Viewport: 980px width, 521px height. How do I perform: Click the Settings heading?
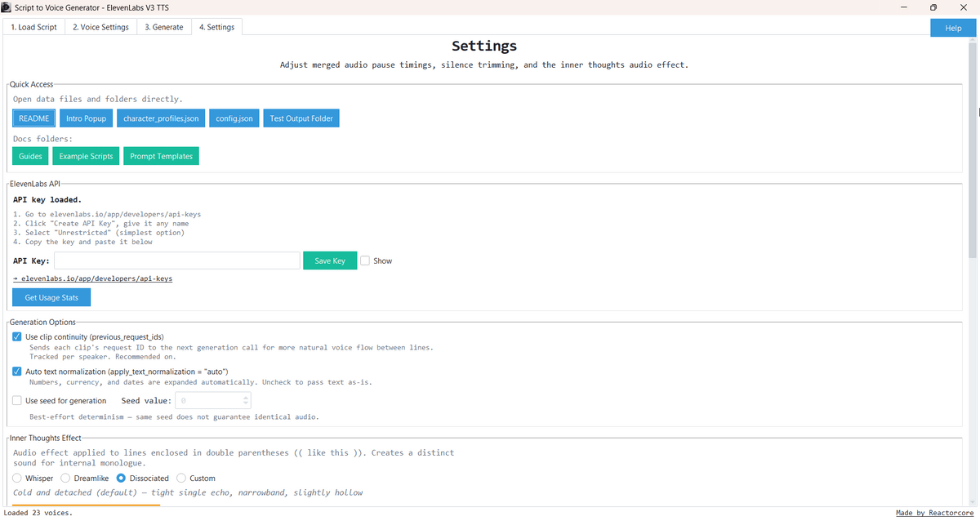(484, 46)
